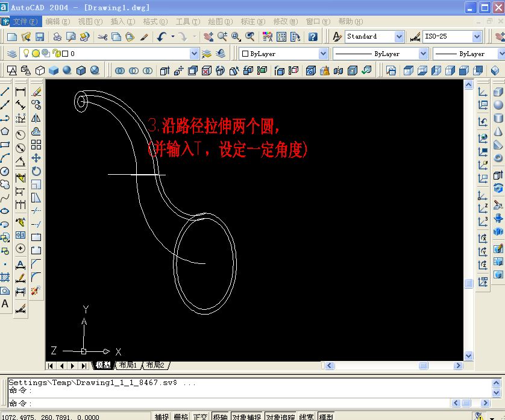Toggle the 栅格 grid display
Image resolution: width=505 pixels, height=420 pixels.
tap(181, 416)
